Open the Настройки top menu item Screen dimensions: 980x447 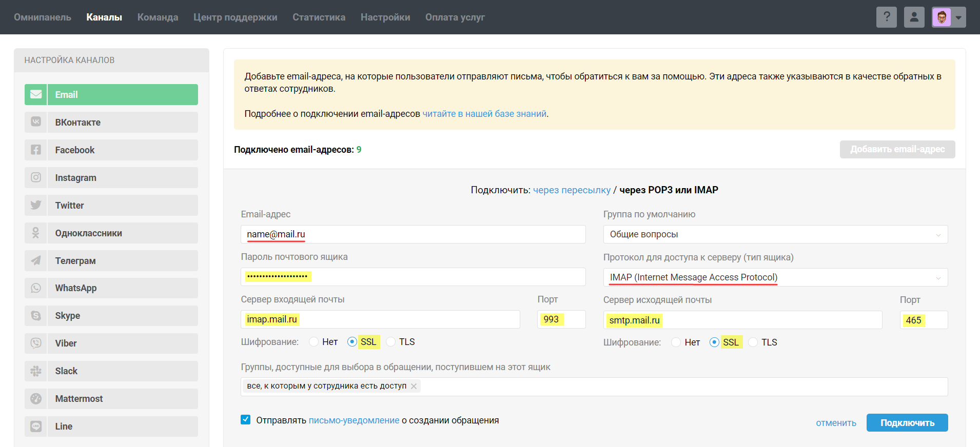pyautogui.click(x=385, y=17)
